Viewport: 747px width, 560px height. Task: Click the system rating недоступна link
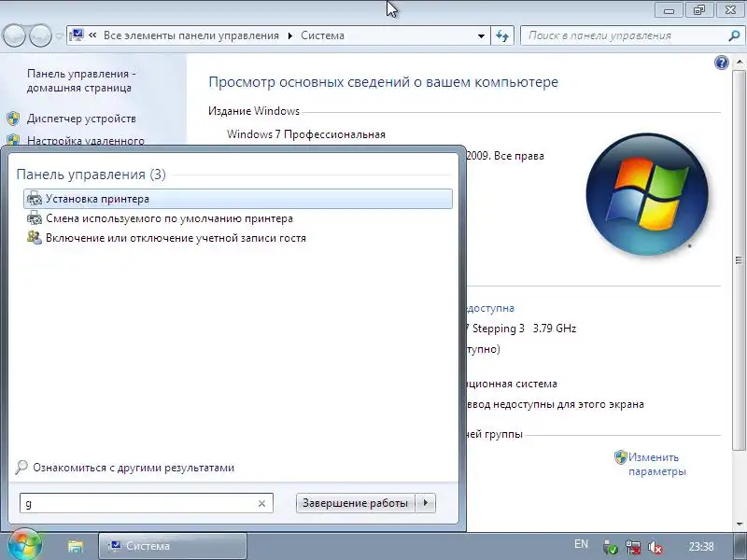pyautogui.click(x=491, y=308)
